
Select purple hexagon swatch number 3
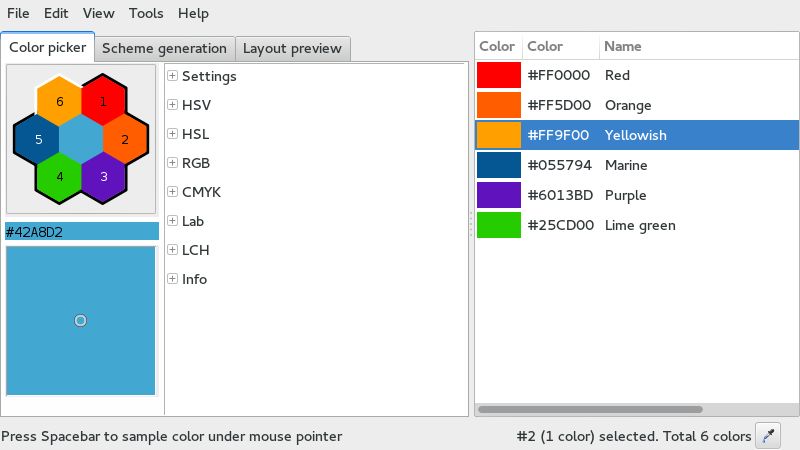click(104, 177)
